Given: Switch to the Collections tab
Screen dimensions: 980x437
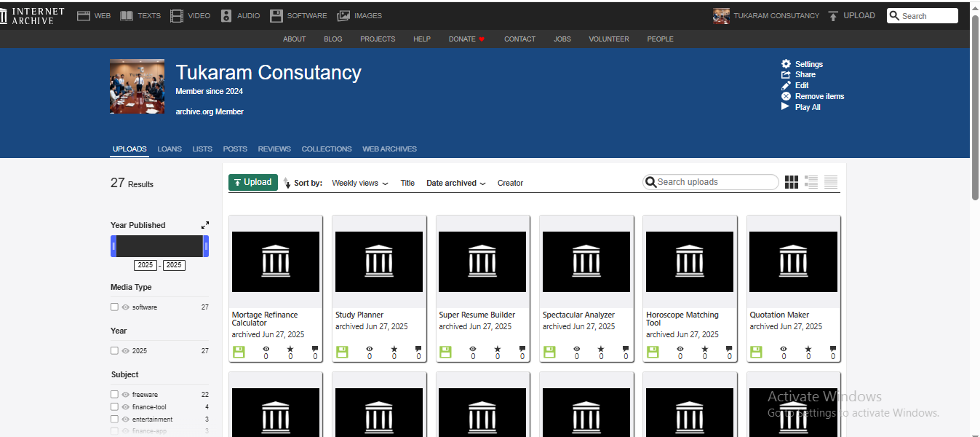Looking at the screenshot, I should [326, 149].
